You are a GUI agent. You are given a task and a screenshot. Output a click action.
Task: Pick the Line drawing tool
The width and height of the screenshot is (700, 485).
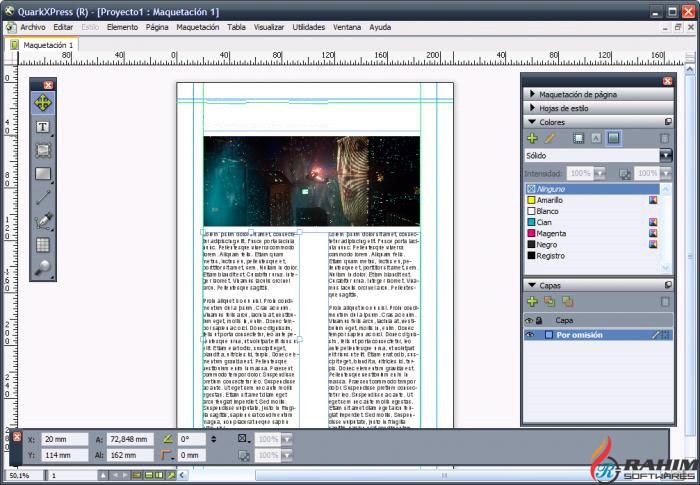pos(43,198)
